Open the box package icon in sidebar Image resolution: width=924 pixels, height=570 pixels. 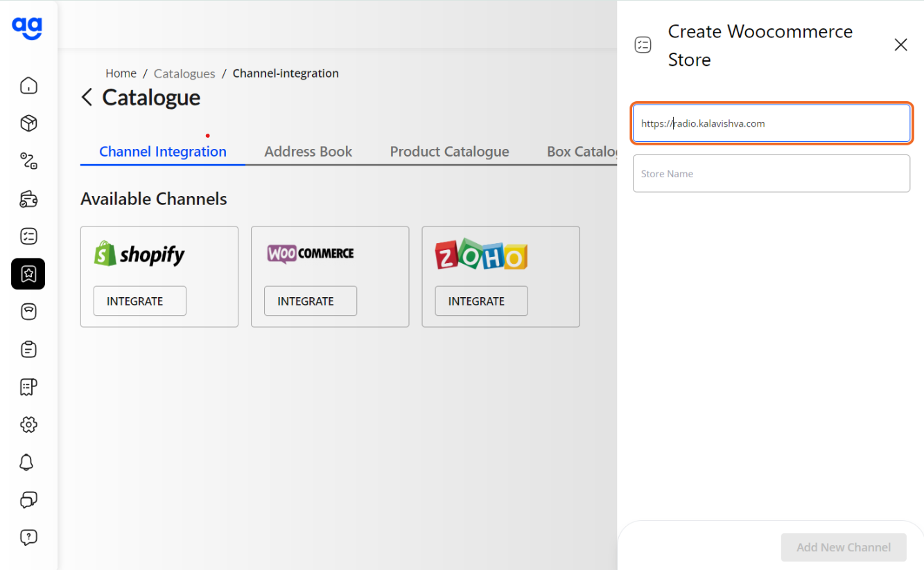(x=28, y=123)
